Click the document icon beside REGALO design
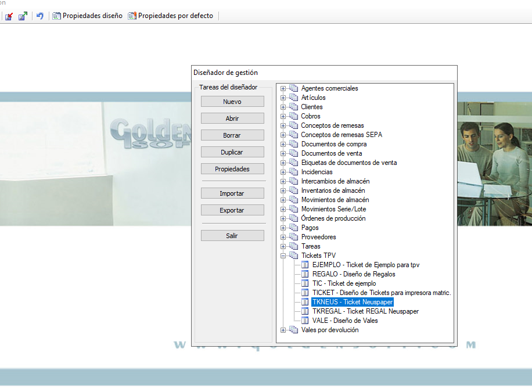 pyautogui.click(x=305, y=274)
